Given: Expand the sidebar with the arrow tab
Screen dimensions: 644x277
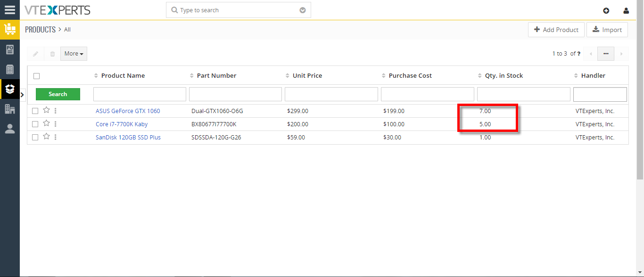Looking at the screenshot, I should (22, 95).
